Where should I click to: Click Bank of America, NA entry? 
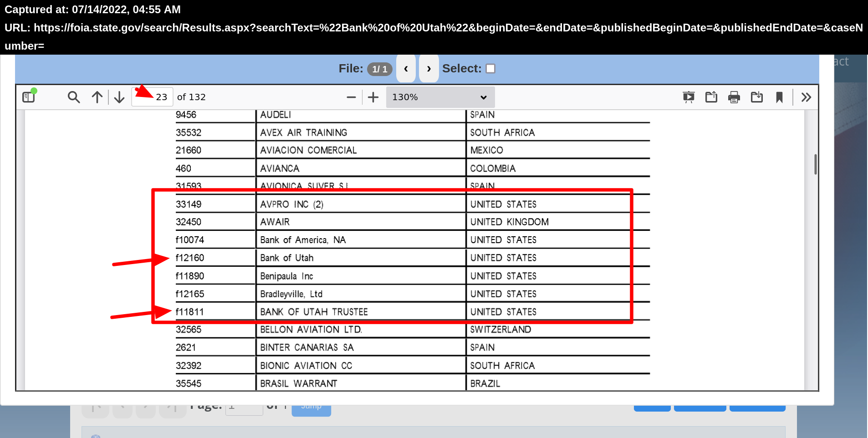(x=303, y=240)
